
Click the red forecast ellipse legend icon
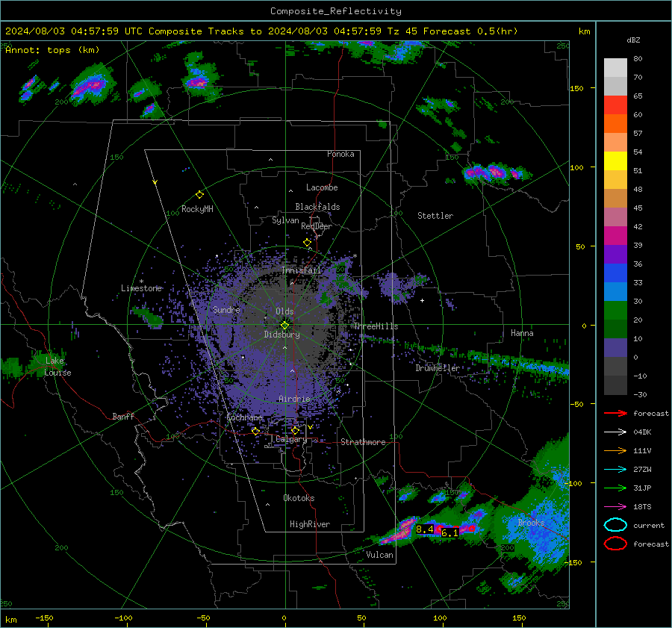[615, 544]
